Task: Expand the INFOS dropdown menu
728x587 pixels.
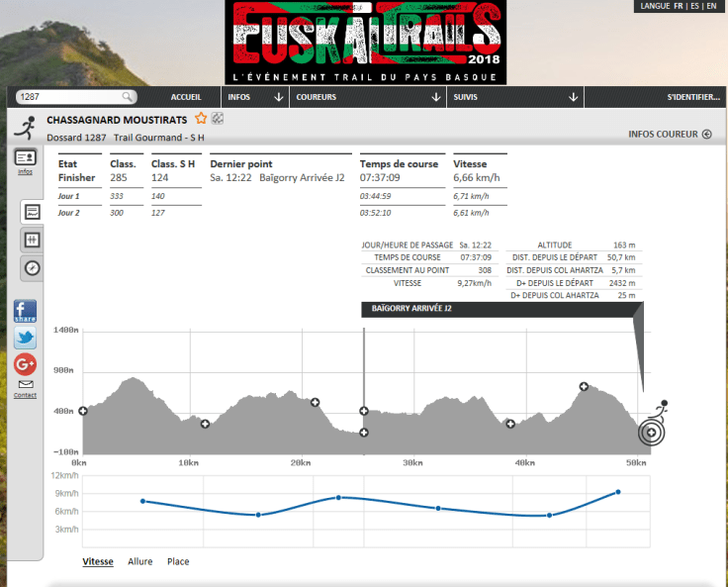Action: (255, 97)
